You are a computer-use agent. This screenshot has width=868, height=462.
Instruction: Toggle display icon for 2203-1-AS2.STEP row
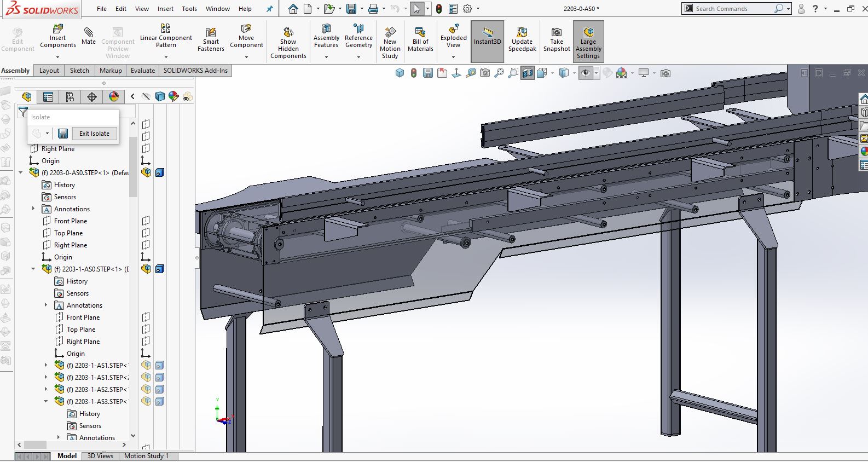[159, 389]
